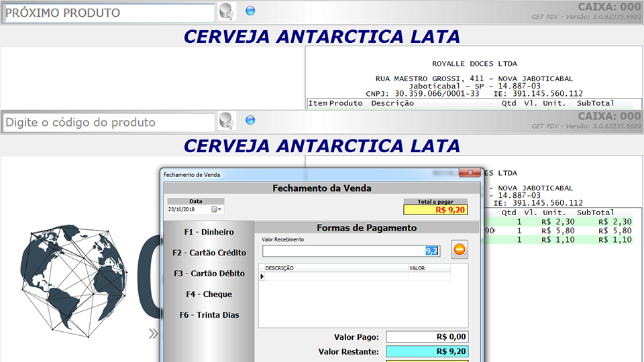The width and height of the screenshot is (644, 362).
Task: Pick F3 - Cartão Débito option
Action: coord(209,274)
